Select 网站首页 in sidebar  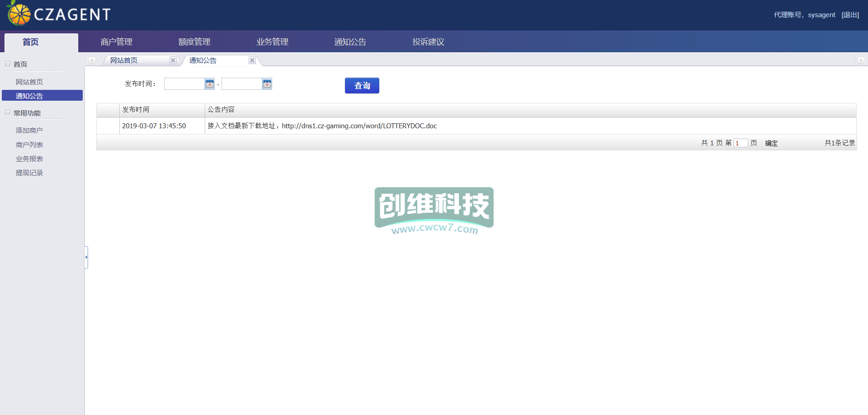(29, 82)
